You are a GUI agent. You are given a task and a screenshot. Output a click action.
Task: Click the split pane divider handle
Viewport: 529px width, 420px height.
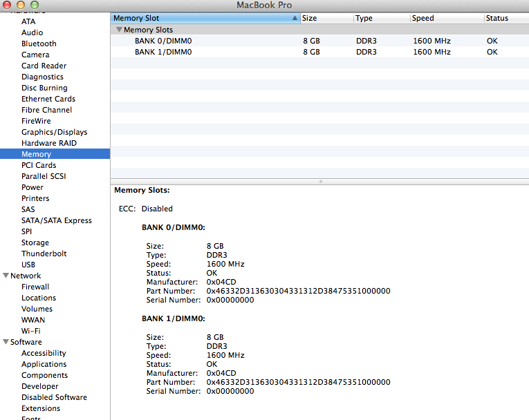click(320, 182)
